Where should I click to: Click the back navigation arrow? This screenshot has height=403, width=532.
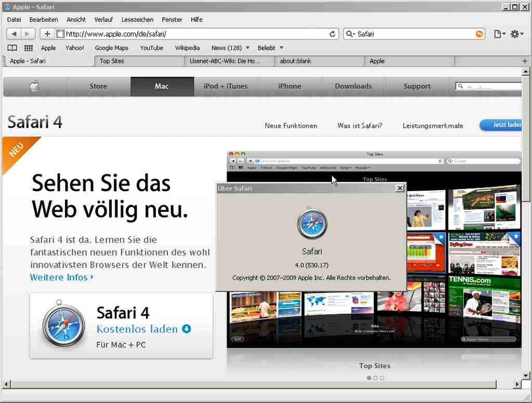click(14, 34)
